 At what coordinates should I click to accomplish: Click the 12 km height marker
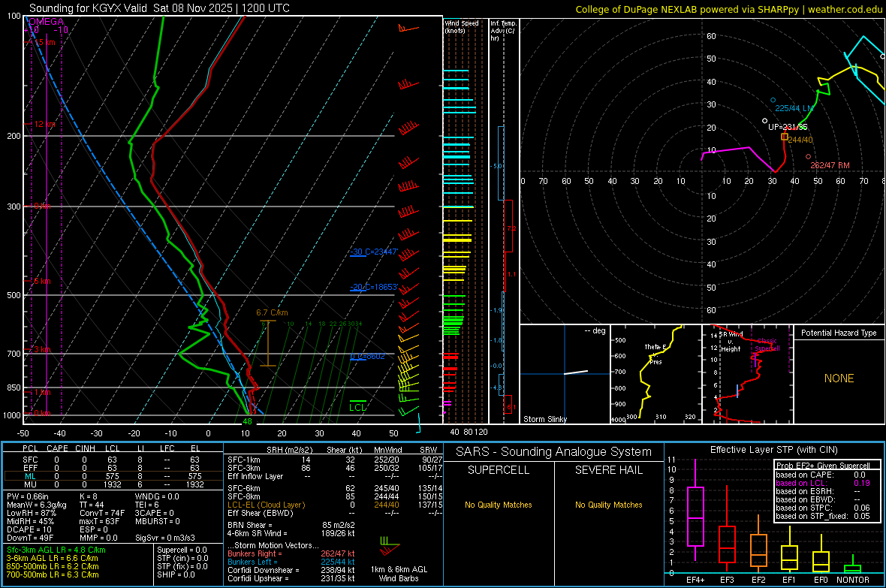coord(44,124)
